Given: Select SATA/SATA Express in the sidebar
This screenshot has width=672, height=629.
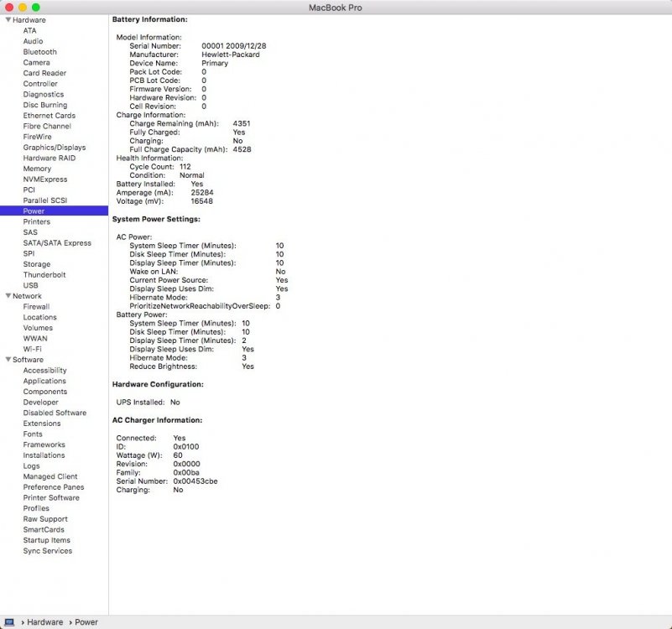Looking at the screenshot, I should pos(57,243).
